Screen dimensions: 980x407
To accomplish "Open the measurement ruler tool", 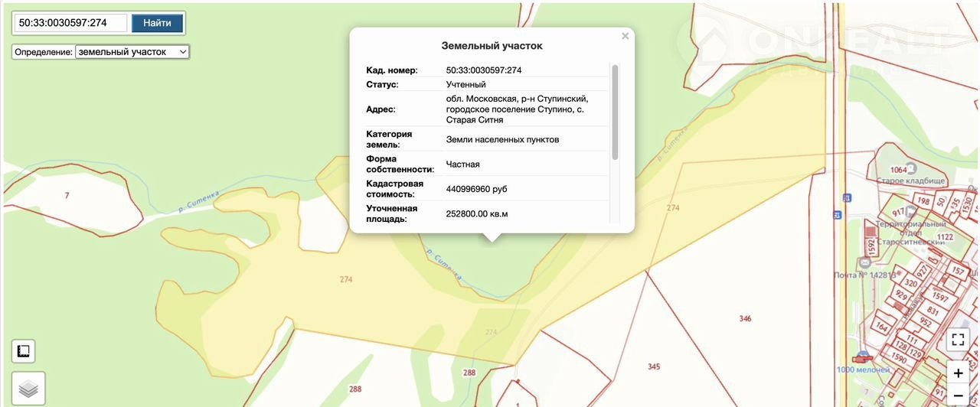I will tap(23, 351).
